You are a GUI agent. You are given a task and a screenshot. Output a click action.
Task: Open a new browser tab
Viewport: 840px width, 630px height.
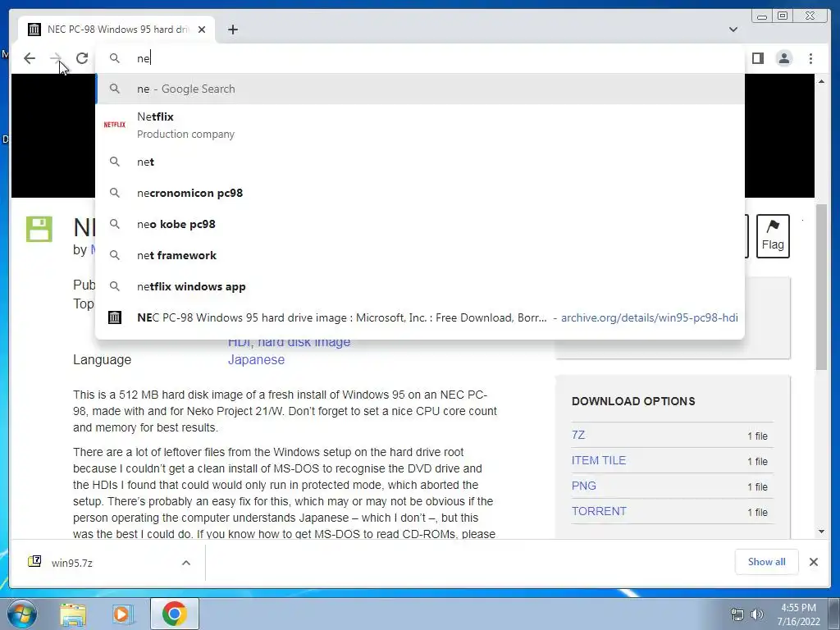[232, 30]
